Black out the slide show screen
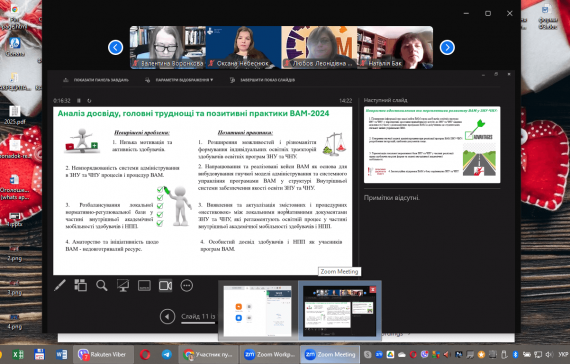Image resolution: width=570 pixels, height=364 pixels. 123,285
